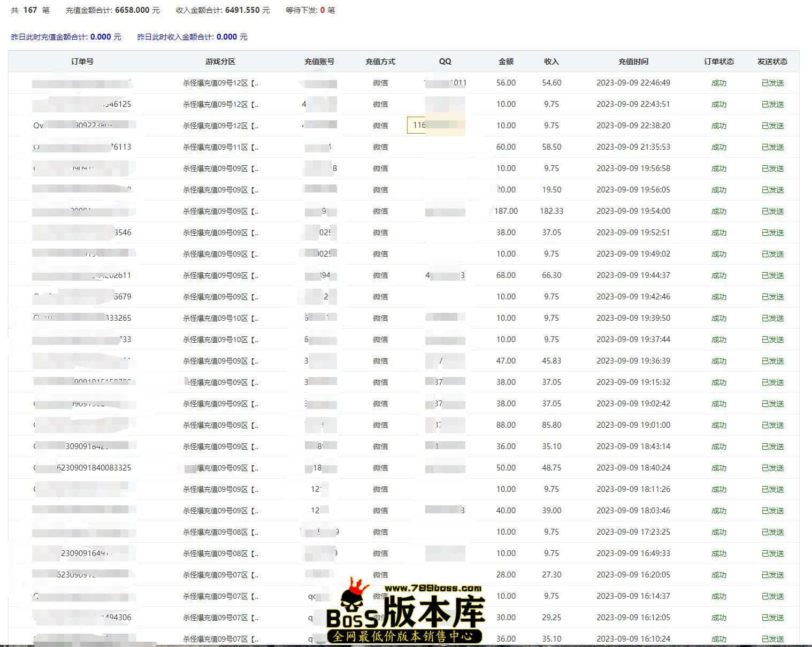The width and height of the screenshot is (812, 647).
Task: Sort by the 金额 column header
Action: coord(505,61)
